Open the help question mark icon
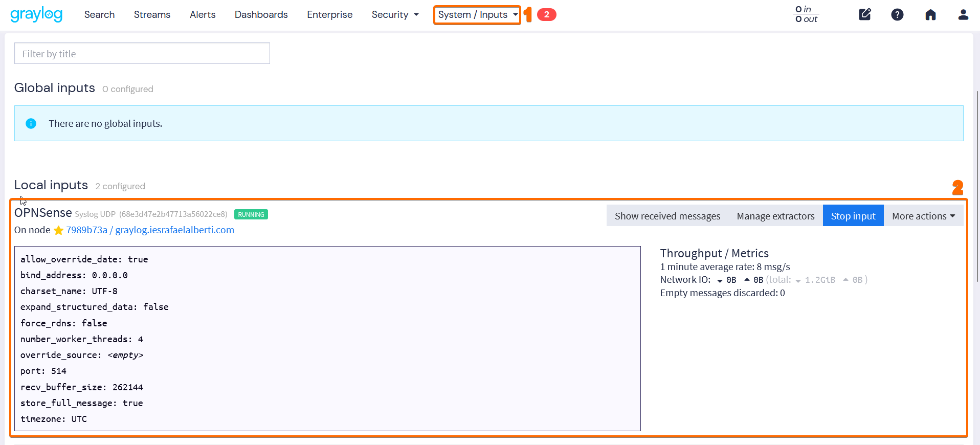The image size is (980, 445). pyautogui.click(x=897, y=15)
